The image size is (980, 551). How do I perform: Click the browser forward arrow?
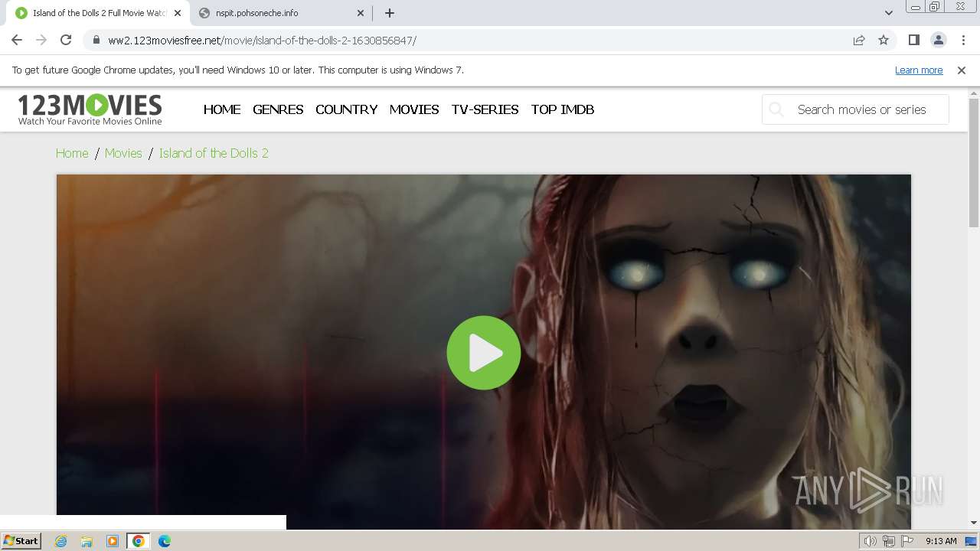[x=41, y=40]
